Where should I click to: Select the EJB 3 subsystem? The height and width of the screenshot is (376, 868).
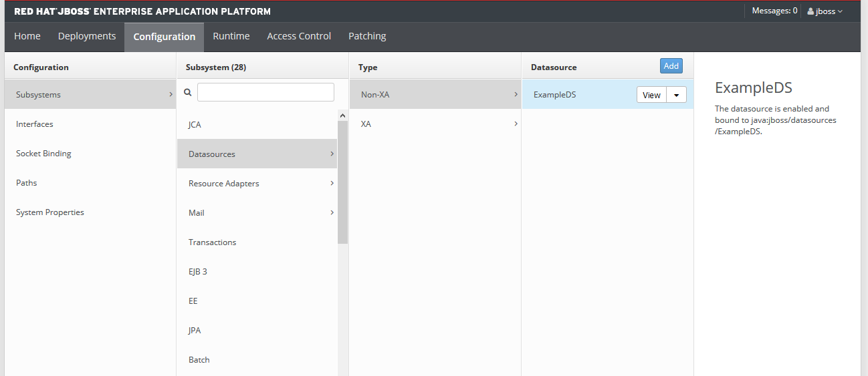257,272
